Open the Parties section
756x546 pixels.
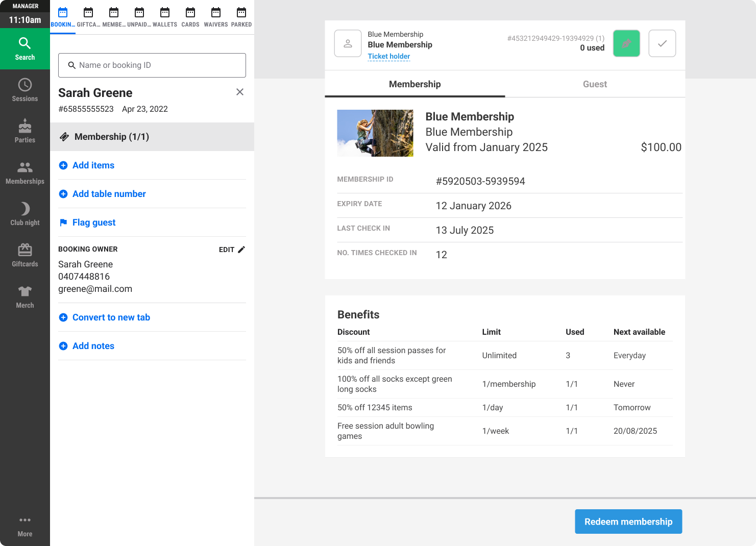(25, 132)
